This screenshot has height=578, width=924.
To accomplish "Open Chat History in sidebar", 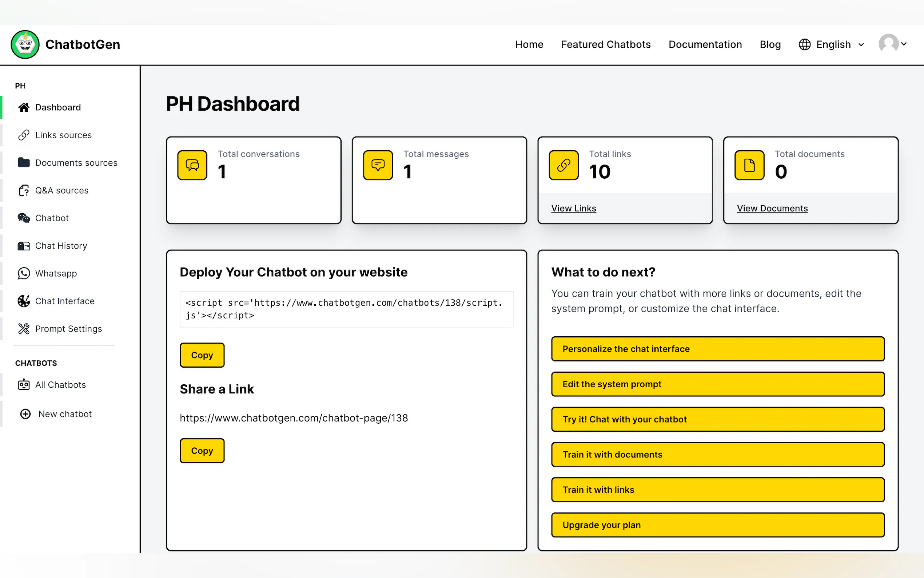I will [61, 246].
